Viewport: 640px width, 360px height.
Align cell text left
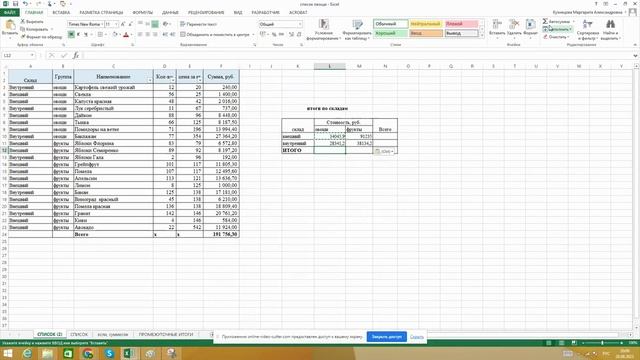[140, 34]
